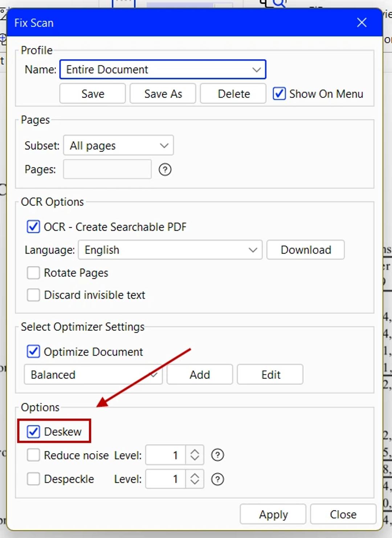Delete the current profile
The width and height of the screenshot is (392, 538).
[233, 94]
